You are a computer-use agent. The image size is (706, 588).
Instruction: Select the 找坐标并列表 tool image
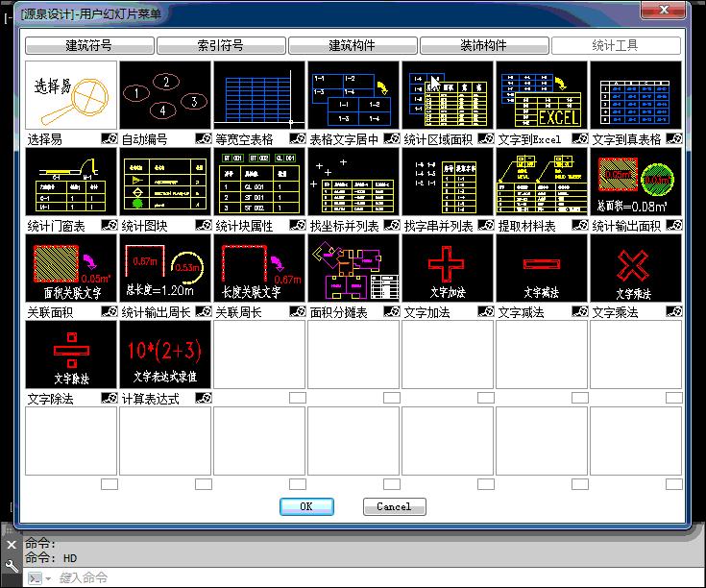pyautogui.click(x=353, y=182)
